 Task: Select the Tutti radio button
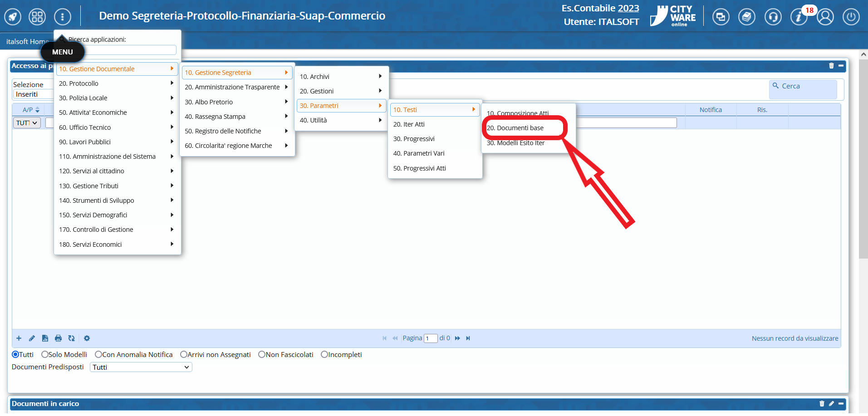point(15,355)
